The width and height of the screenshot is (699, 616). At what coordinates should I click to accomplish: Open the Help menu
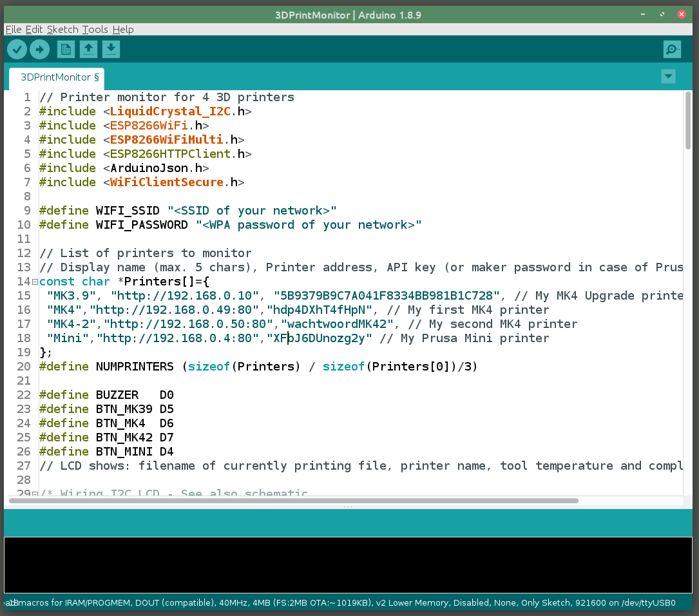(x=123, y=29)
